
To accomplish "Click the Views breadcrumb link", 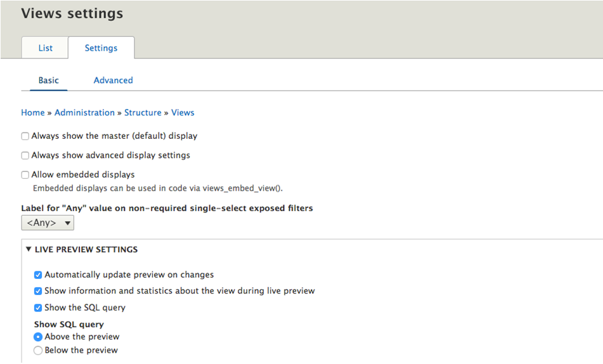I will tap(183, 113).
